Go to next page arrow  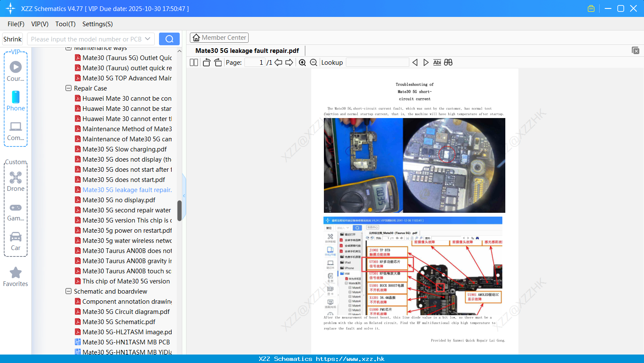pyautogui.click(x=289, y=62)
